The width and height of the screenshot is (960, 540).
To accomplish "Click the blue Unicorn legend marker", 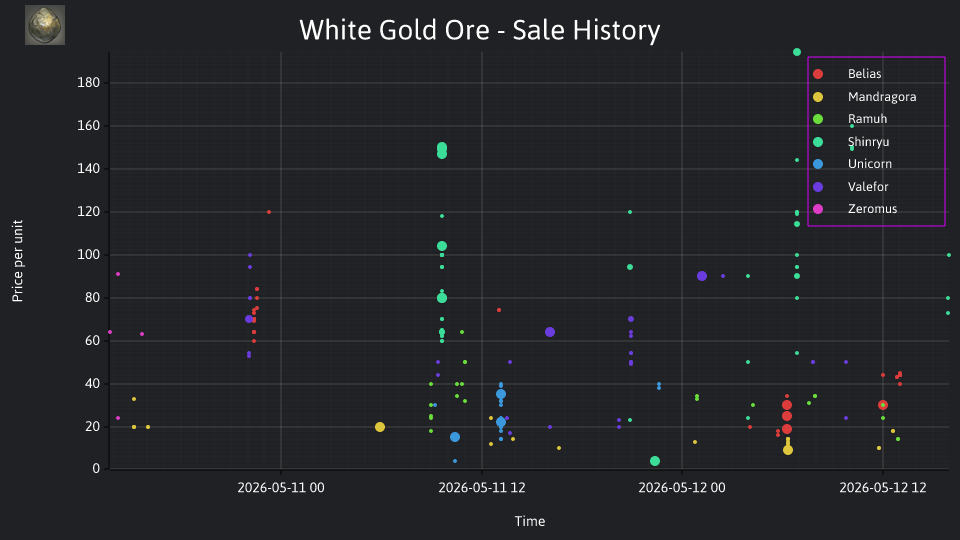I will click(818, 164).
